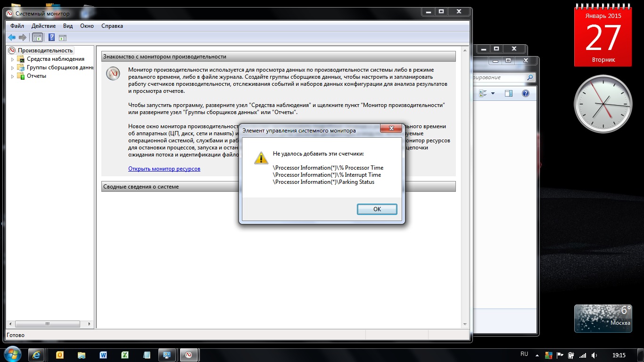The height and width of the screenshot is (362, 644).
Task: Show hidden tray icons arrow
Action: pos(538,355)
